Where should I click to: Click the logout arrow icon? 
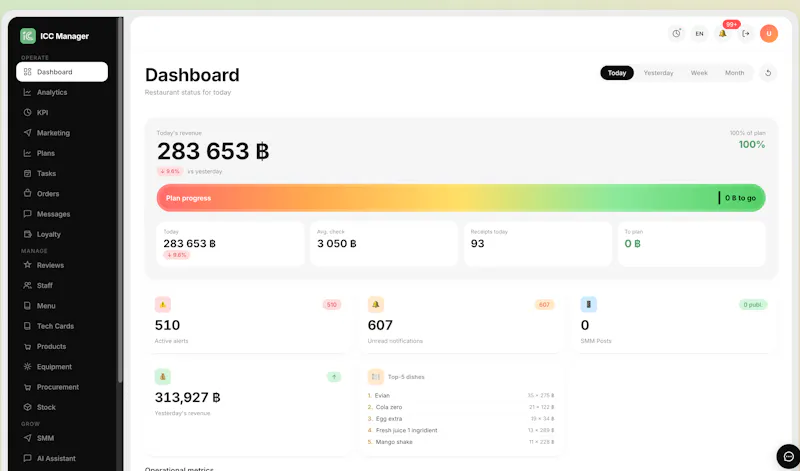[745, 34]
